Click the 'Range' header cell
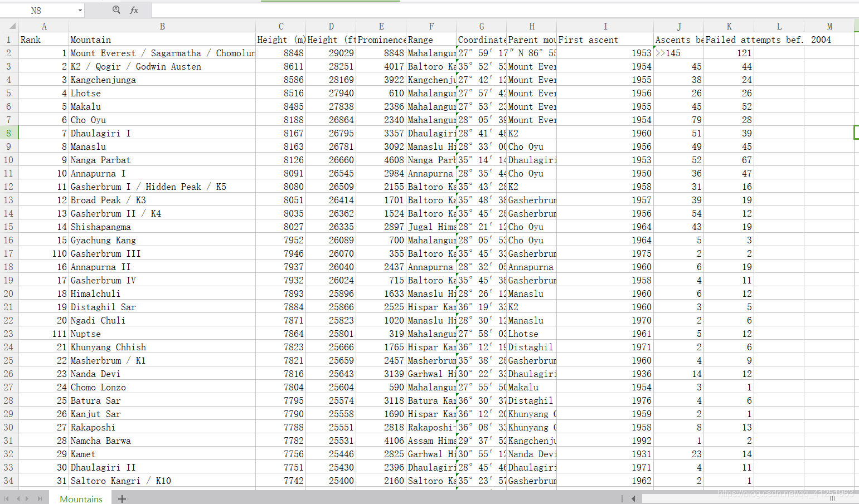Image resolution: width=859 pixels, height=504 pixels. coord(431,40)
